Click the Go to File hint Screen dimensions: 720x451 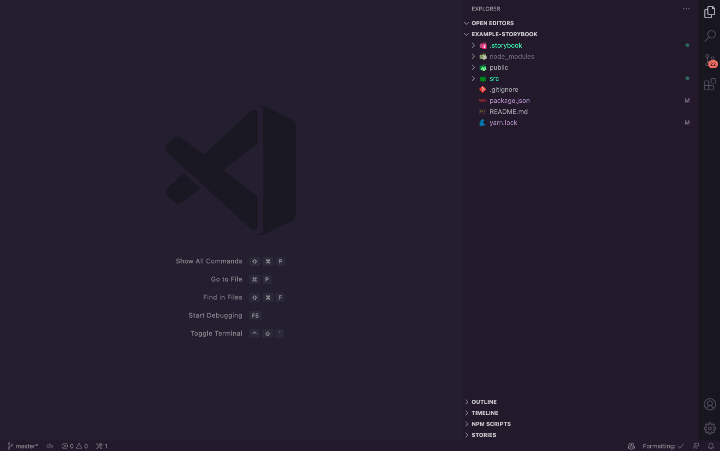[x=226, y=279]
